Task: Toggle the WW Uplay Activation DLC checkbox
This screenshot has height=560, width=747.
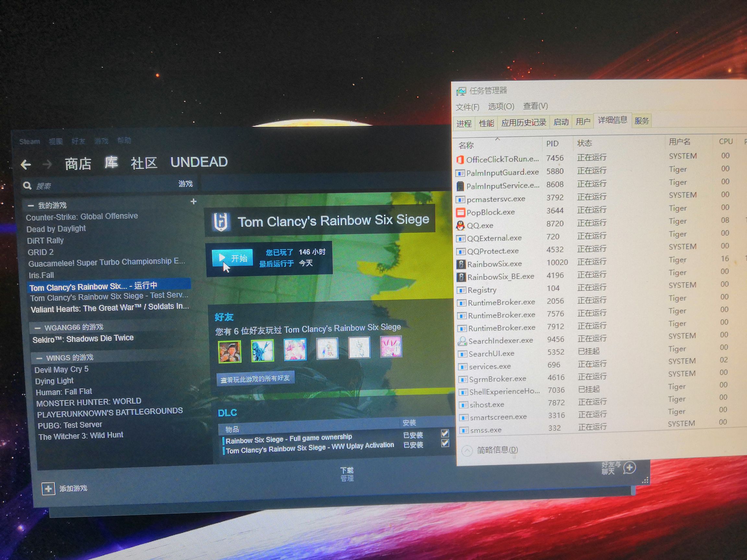Action: (x=445, y=443)
